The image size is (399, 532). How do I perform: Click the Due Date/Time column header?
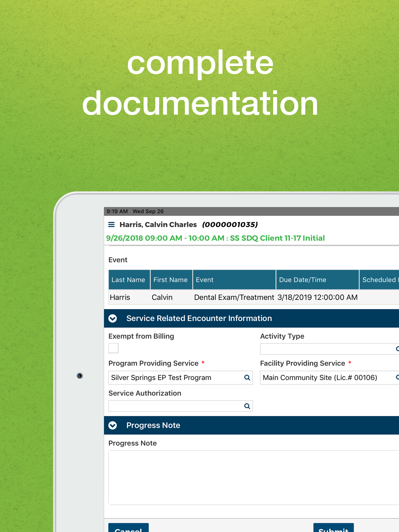click(317, 280)
